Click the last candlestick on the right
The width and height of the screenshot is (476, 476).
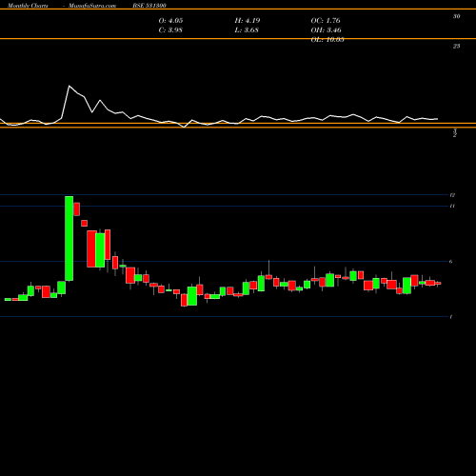pyautogui.click(x=438, y=283)
